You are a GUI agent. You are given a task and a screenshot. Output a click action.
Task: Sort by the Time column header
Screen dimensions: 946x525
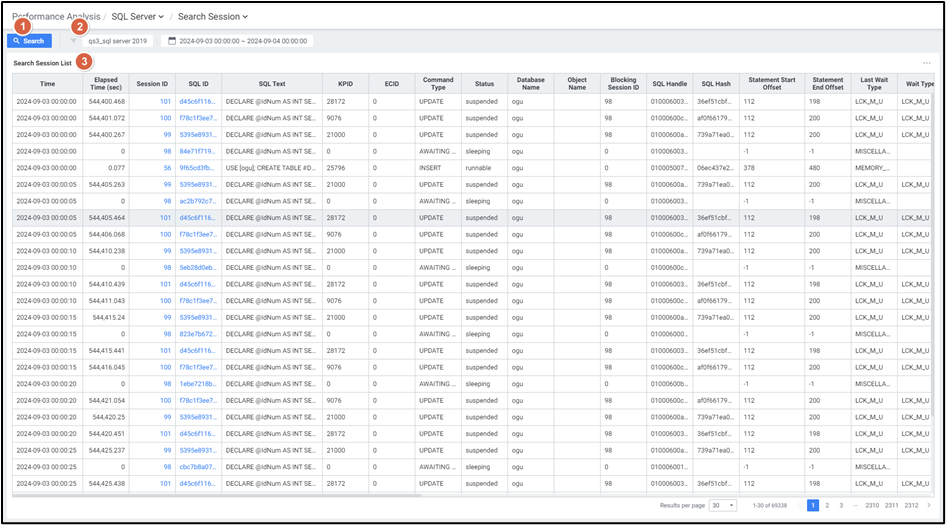[47, 84]
